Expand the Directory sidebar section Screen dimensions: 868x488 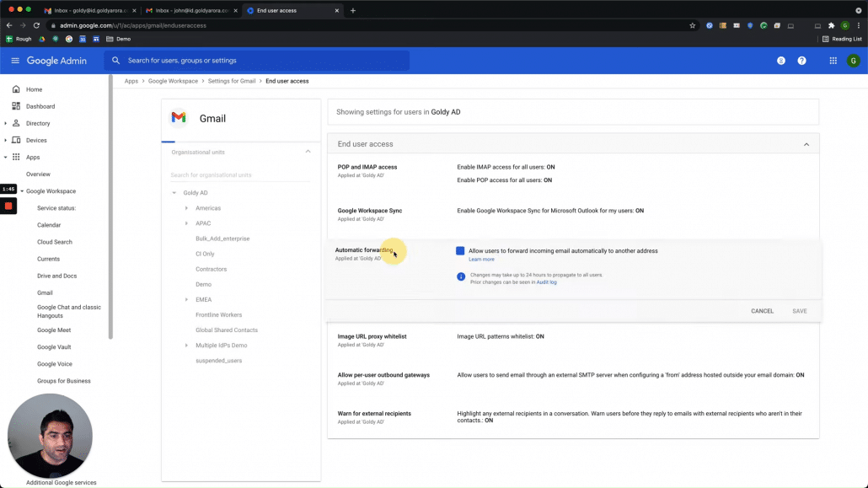coord(6,124)
